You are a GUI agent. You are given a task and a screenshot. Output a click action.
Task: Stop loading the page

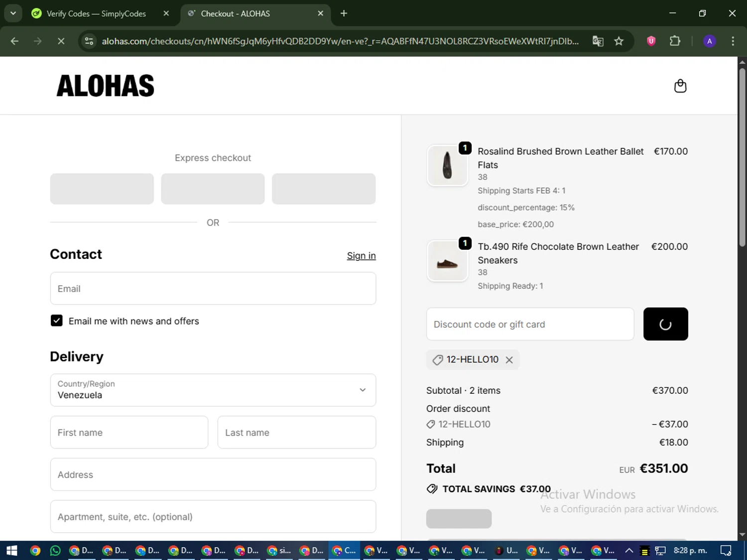click(61, 41)
